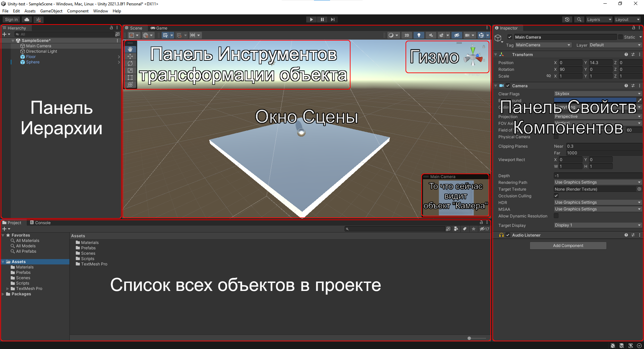Image resolution: width=644 pixels, height=349 pixels.
Task: Click the Position Y field with 14.3
Action: click(600, 63)
